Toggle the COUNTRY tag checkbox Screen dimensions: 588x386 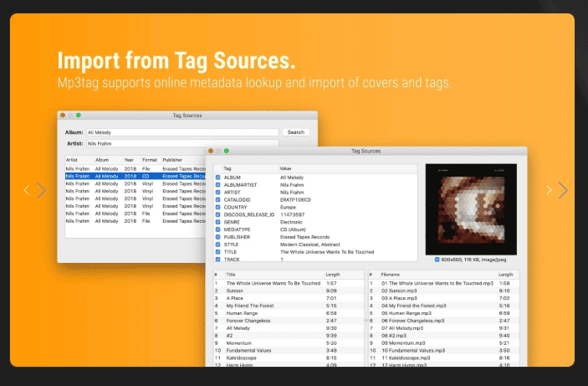coord(217,208)
